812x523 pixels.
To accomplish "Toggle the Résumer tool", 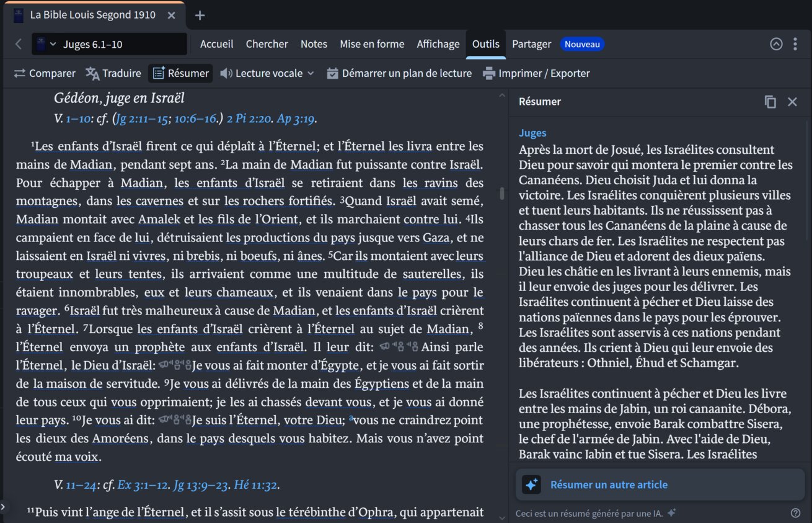I will 180,73.
